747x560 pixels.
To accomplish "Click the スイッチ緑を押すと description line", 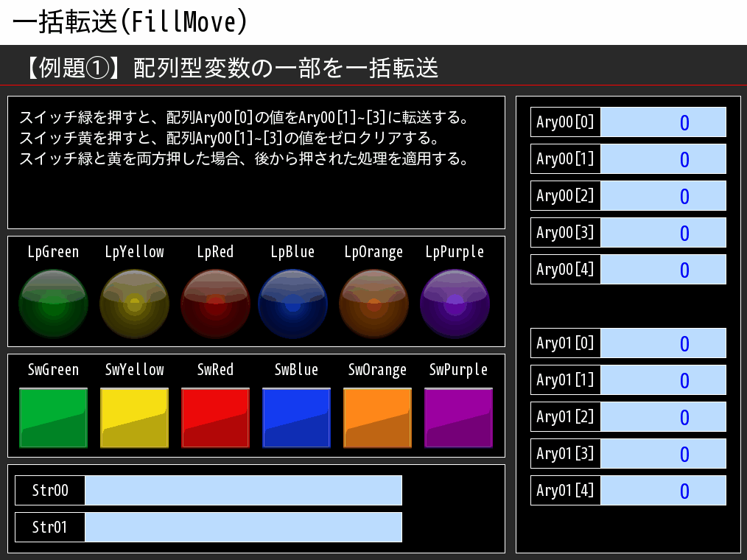I will pyautogui.click(x=244, y=117).
